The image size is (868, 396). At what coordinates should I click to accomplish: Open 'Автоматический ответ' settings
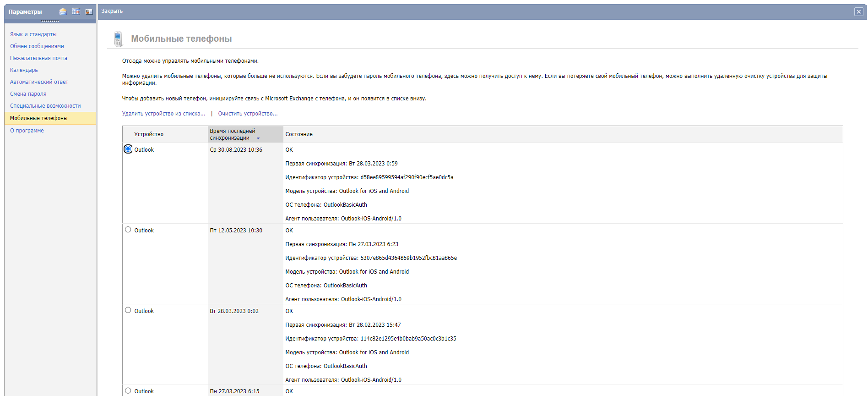pos(39,82)
